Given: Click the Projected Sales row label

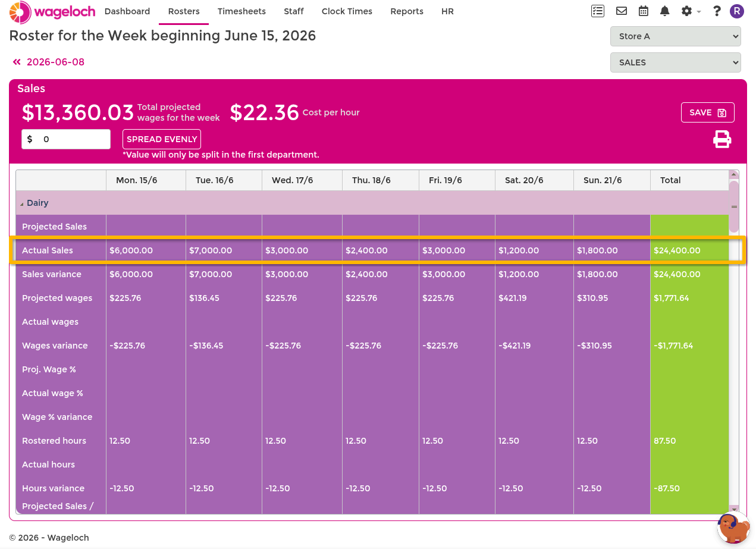Looking at the screenshot, I should [x=54, y=227].
